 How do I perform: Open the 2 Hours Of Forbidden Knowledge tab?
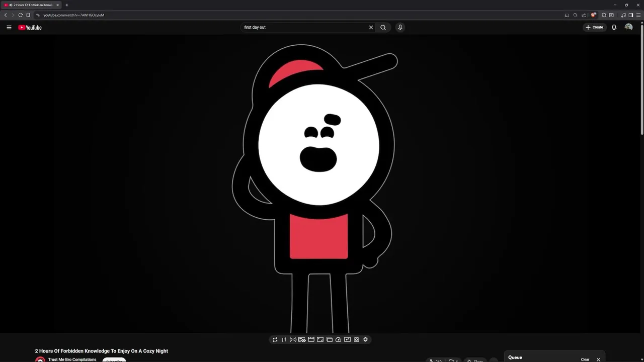[x=31, y=5]
